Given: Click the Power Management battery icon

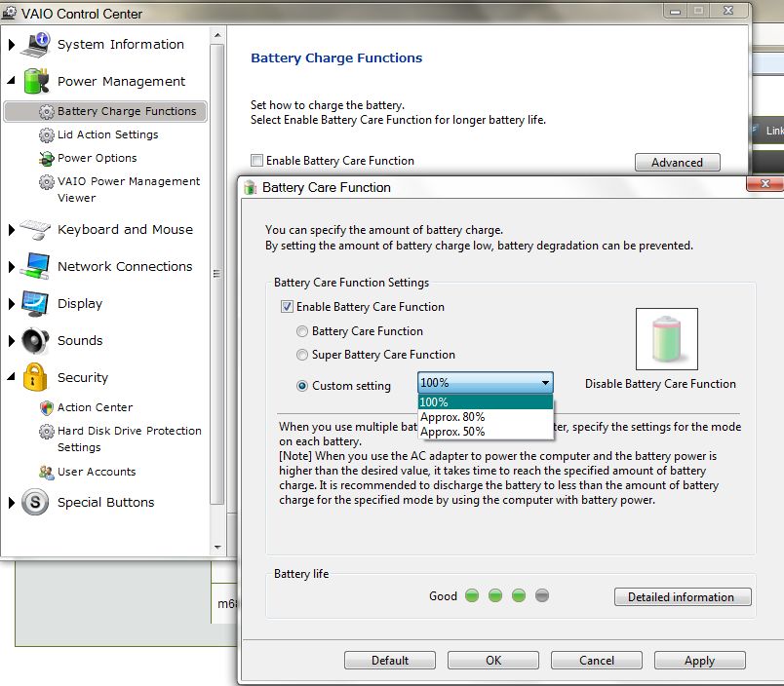Looking at the screenshot, I should point(36,81).
